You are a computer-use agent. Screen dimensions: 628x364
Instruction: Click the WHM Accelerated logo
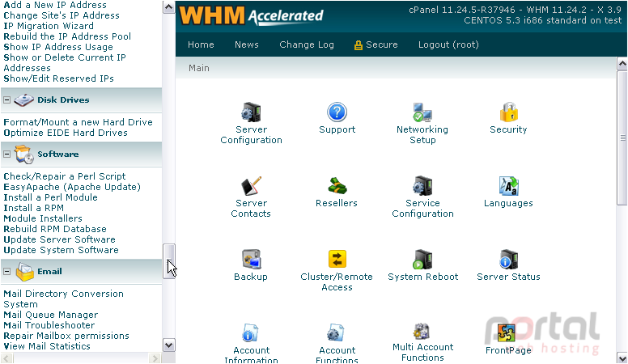(x=251, y=16)
